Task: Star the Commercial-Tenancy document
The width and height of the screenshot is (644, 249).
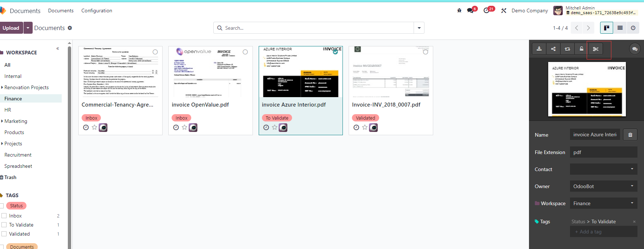Action: (94, 127)
